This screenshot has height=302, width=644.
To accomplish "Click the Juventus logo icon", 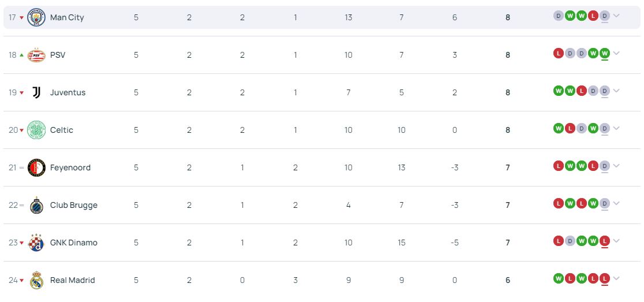I will pyautogui.click(x=36, y=92).
